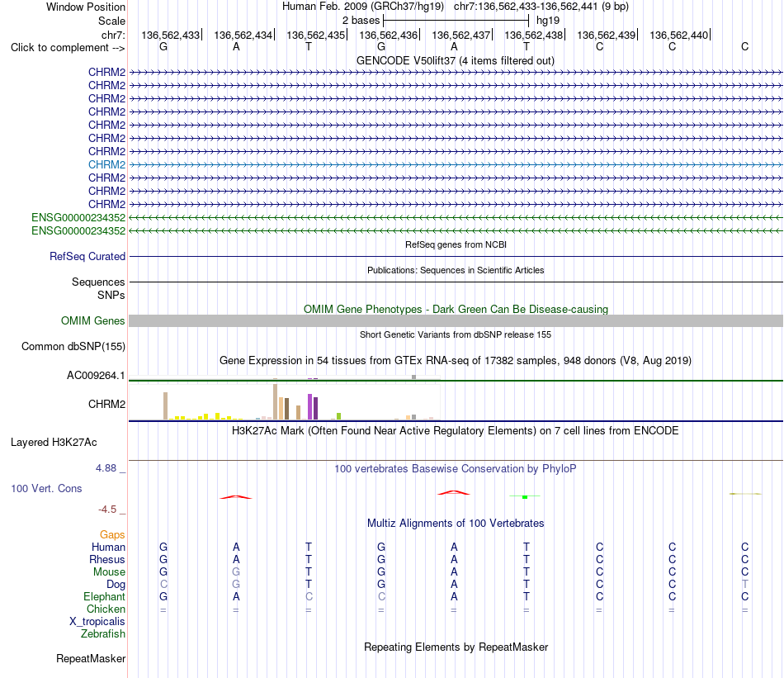This screenshot has height=678, width=784.
Task: Click the Mouse row's faded G base
Action: coord(236,572)
